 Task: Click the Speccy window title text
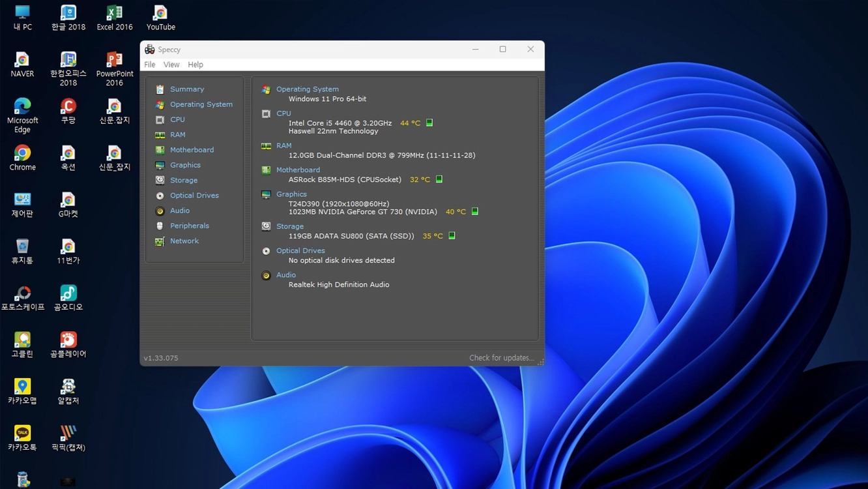click(x=169, y=50)
